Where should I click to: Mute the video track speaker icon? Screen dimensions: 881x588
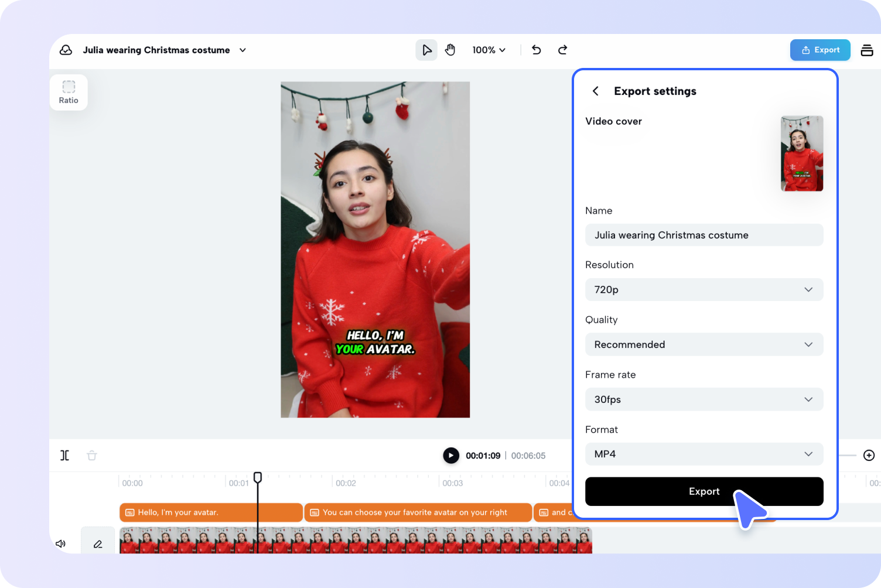tap(60, 543)
